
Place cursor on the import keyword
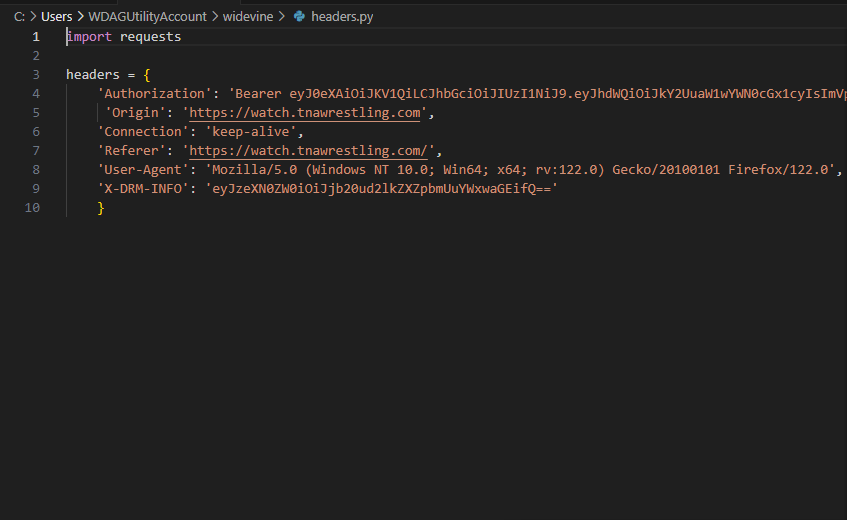pos(89,37)
